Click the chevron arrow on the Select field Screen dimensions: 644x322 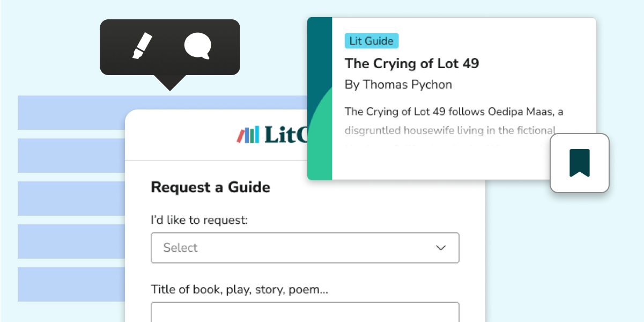tap(440, 248)
